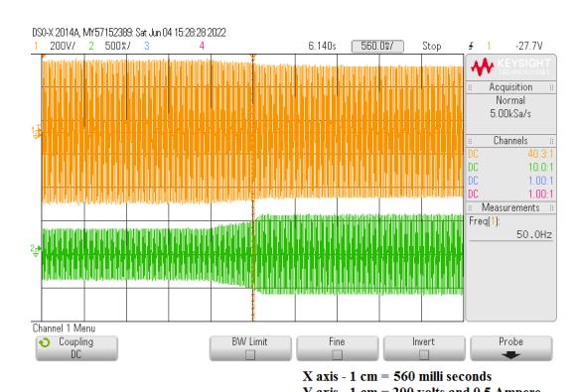Screen dimensions: 579x392
Task: Select channel 2 scale 500 mA/
Action: pyautogui.click(x=117, y=46)
